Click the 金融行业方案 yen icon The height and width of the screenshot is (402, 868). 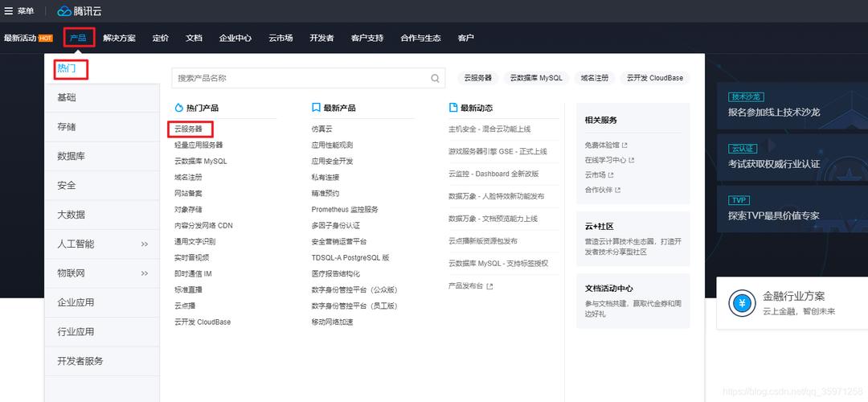[742, 303]
